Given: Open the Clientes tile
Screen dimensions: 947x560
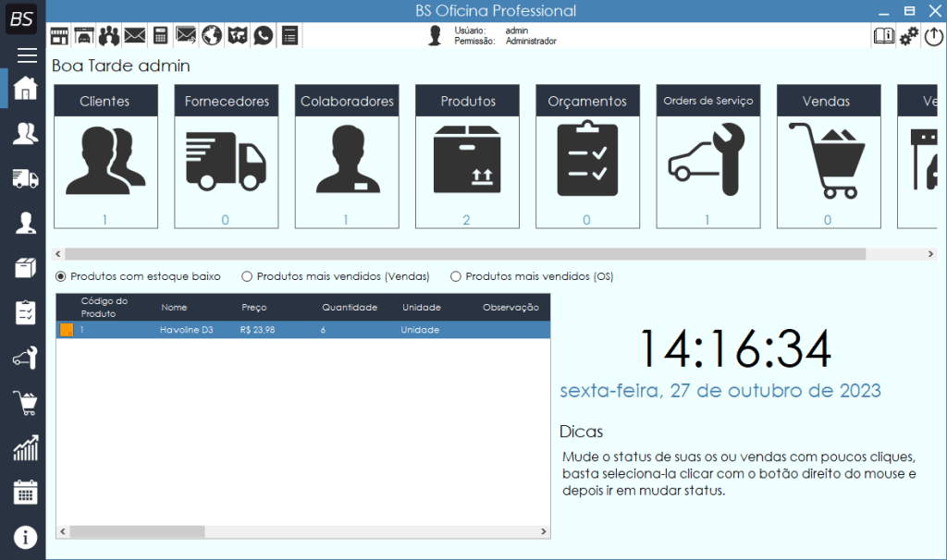Looking at the screenshot, I should click(x=105, y=157).
